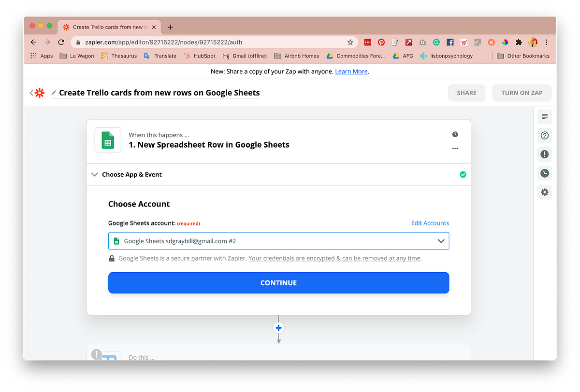This screenshot has height=392, width=580.
Task: Reload the page
Action: click(x=61, y=42)
